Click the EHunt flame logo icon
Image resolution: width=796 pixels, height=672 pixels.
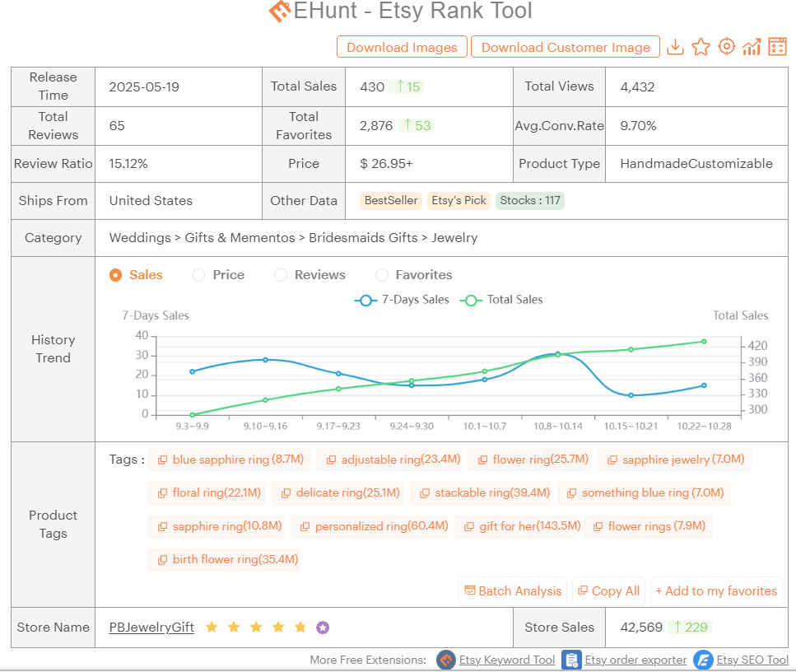coord(279,12)
